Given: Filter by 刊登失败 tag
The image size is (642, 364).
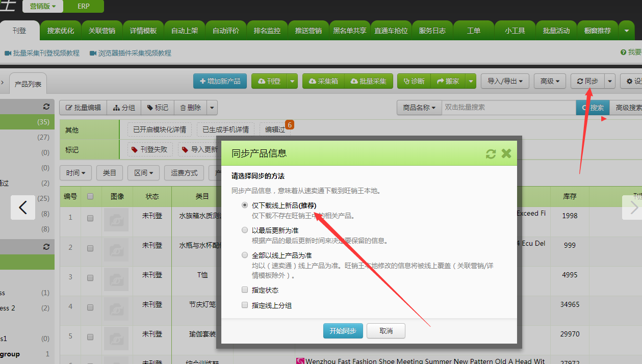Looking at the screenshot, I should (150, 149).
